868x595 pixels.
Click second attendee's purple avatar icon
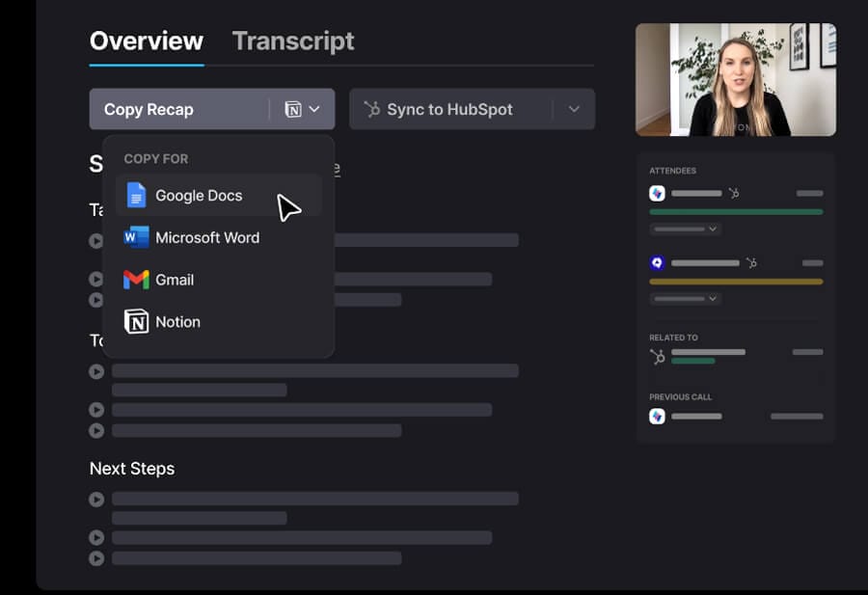point(657,263)
